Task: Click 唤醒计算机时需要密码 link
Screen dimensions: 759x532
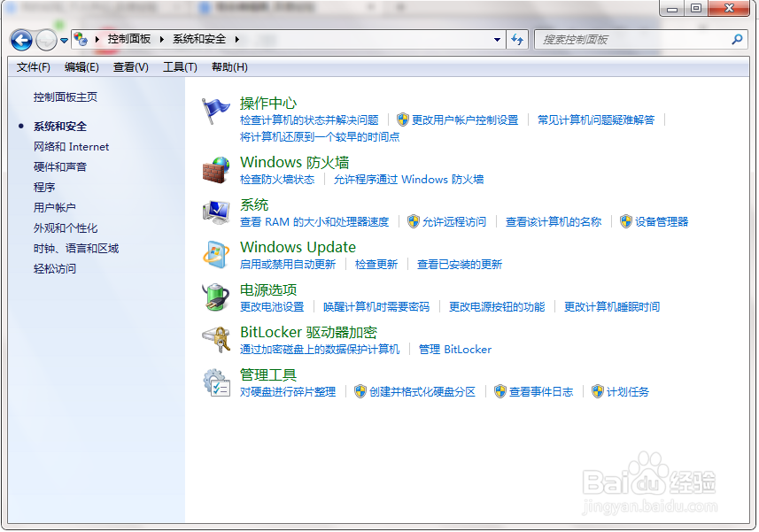Action: 376,306
